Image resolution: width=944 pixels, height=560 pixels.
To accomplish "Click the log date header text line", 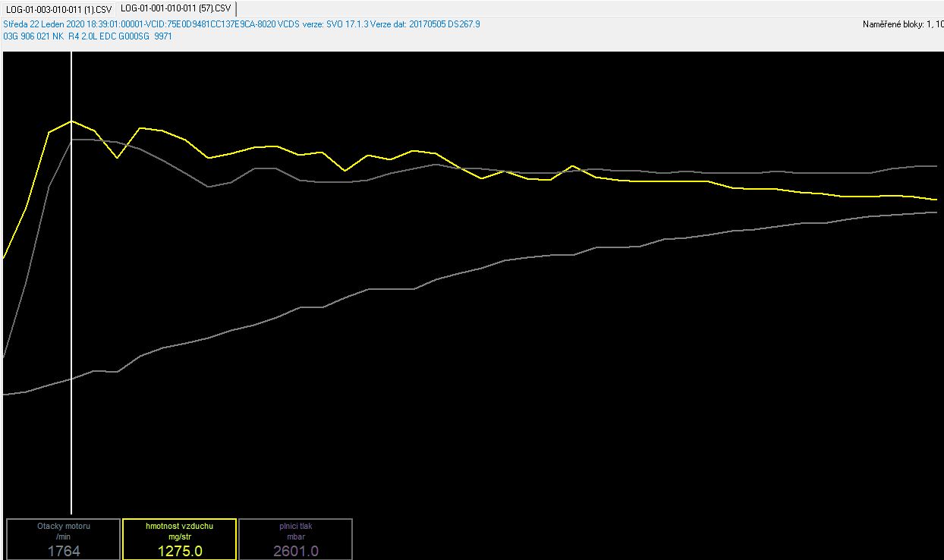I will point(241,24).
